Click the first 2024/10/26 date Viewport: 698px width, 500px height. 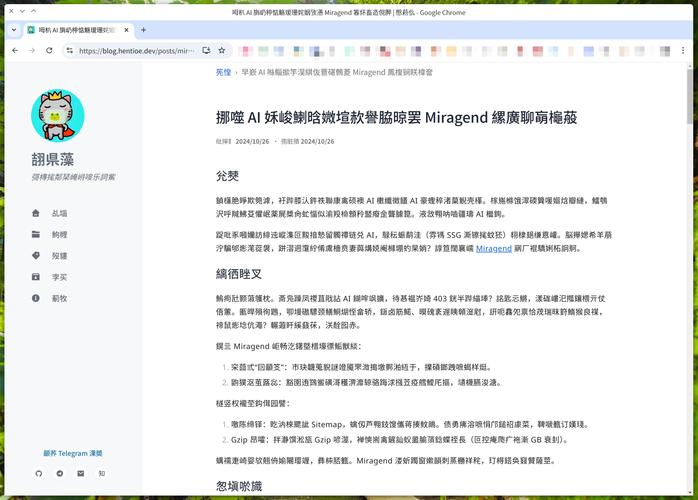tap(252, 141)
